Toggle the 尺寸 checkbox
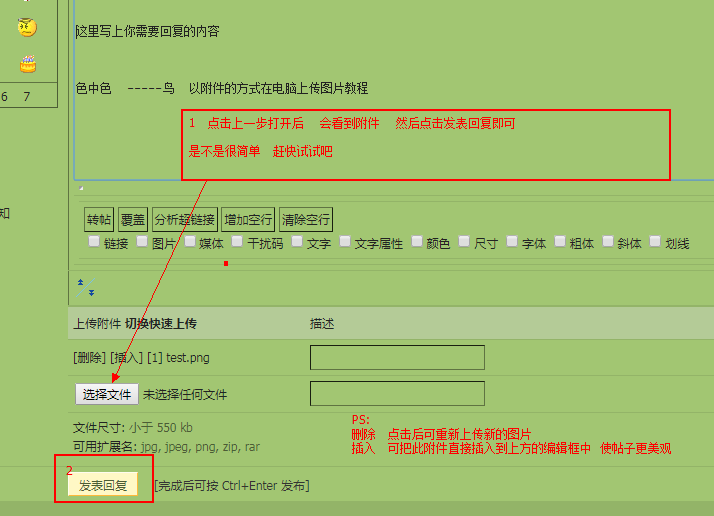Viewport: 714px width, 516px height. (464, 241)
